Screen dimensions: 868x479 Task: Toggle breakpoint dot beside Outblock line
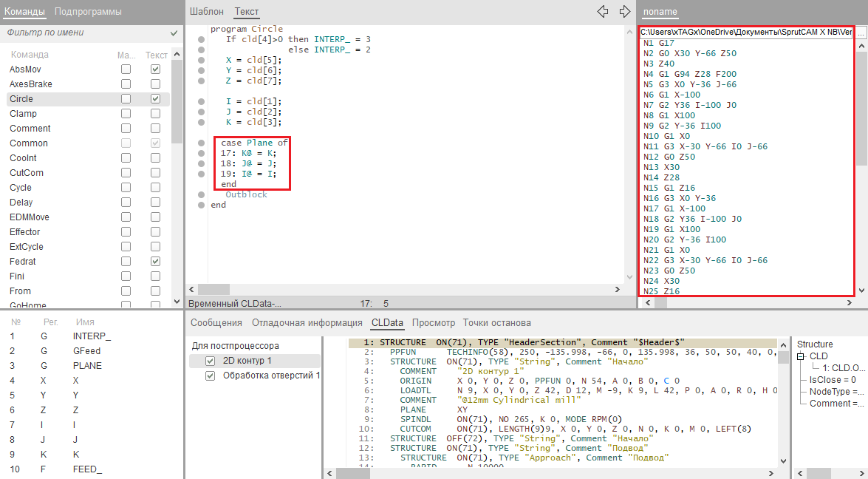201,195
